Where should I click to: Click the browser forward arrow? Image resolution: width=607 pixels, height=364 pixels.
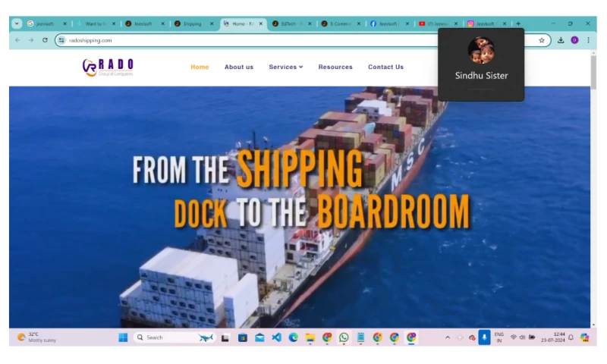click(x=31, y=40)
